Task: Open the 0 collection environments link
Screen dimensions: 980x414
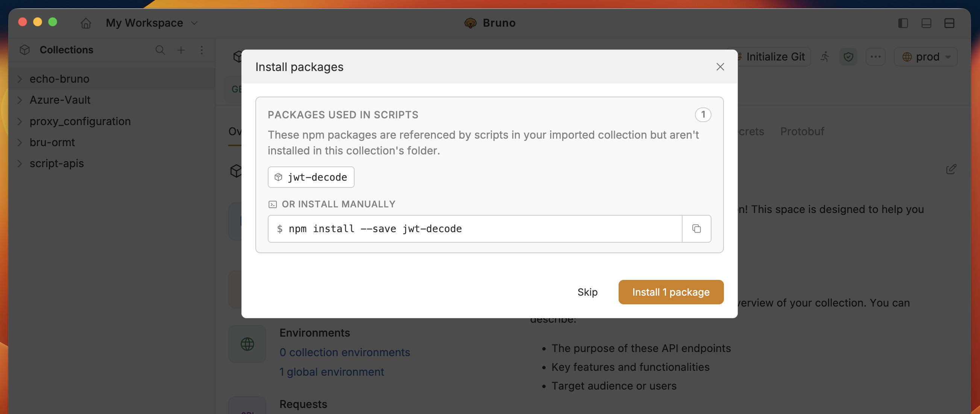Action: coord(344,352)
